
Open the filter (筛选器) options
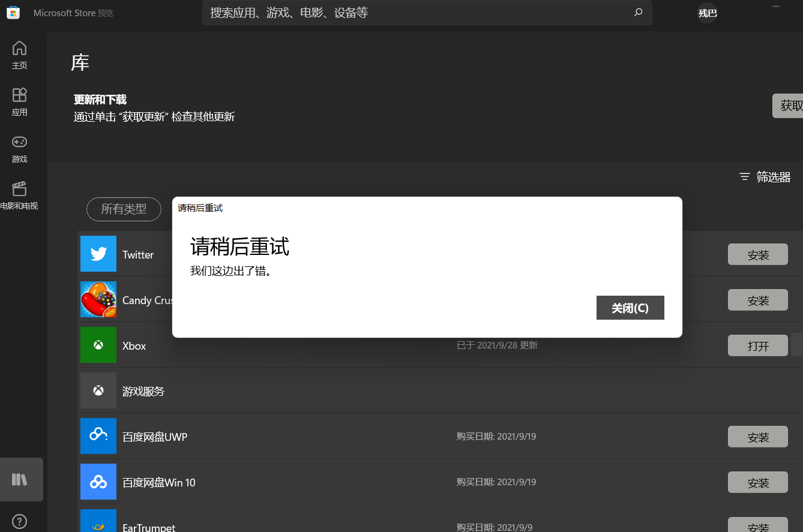(x=765, y=177)
